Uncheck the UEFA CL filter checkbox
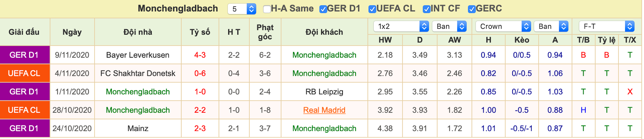This screenshot has width=644, height=139. pyautogui.click(x=372, y=9)
